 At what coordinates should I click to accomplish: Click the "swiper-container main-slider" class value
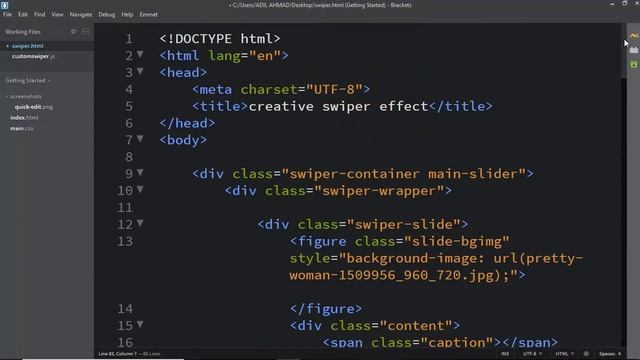click(404, 174)
